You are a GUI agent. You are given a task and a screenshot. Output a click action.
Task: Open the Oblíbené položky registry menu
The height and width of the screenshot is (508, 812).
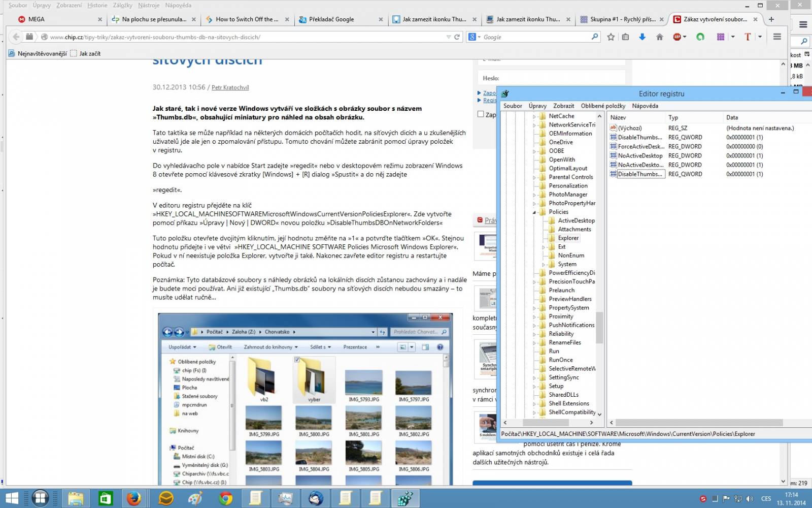(603, 106)
